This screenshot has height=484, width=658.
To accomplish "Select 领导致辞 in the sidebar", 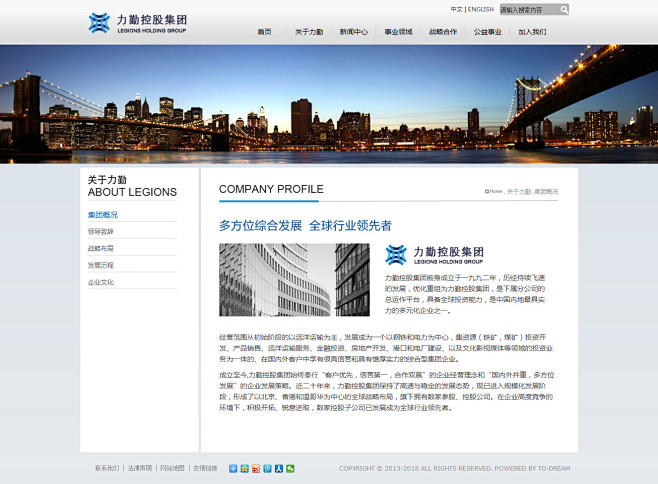I will tap(101, 232).
